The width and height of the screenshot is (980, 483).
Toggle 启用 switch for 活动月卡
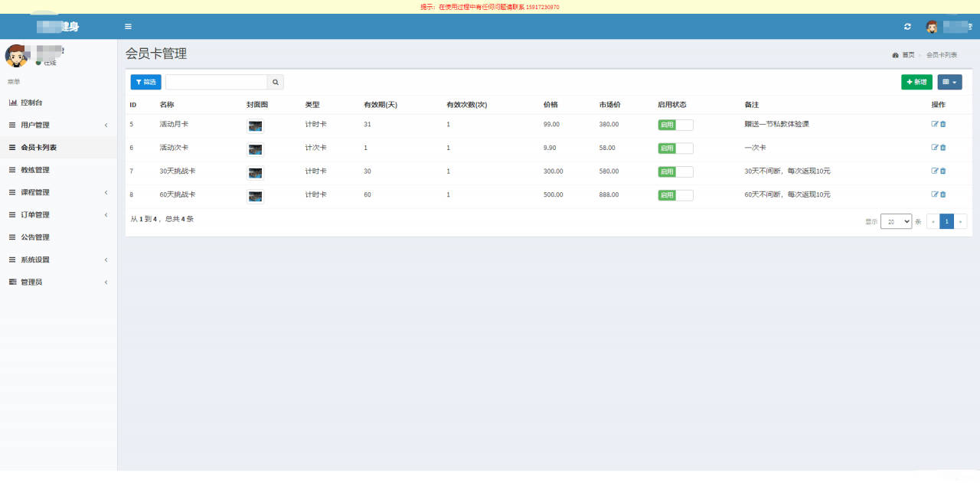(675, 125)
